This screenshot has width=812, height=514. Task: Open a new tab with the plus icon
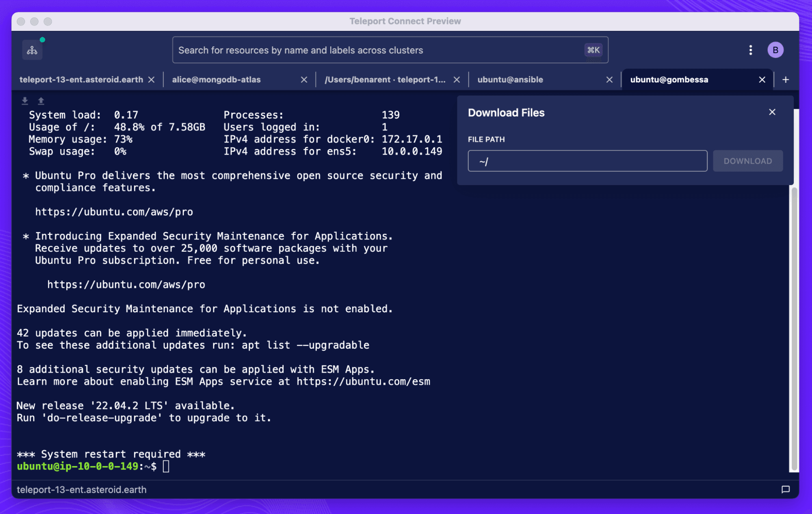click(786, 80)
